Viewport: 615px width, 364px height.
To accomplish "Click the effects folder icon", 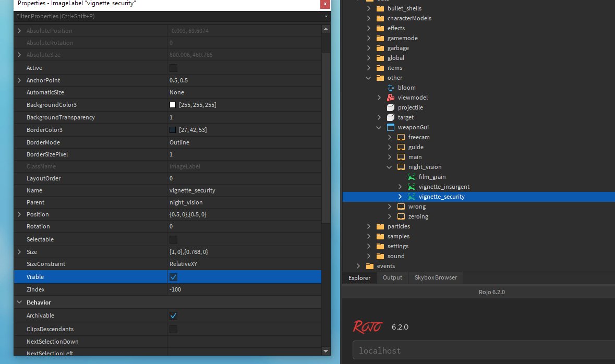I will pyautogui.click(x=380, y=28).
